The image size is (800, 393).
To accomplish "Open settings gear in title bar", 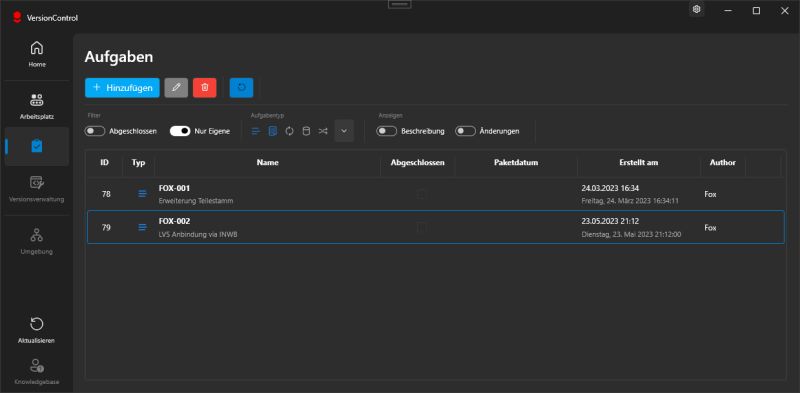I will coord(696,9).
